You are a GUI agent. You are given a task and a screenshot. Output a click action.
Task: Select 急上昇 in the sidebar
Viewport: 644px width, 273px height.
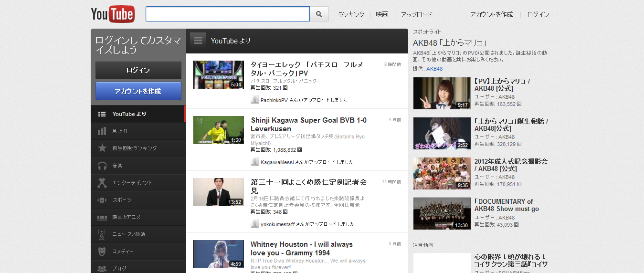(x=138, y=131)
